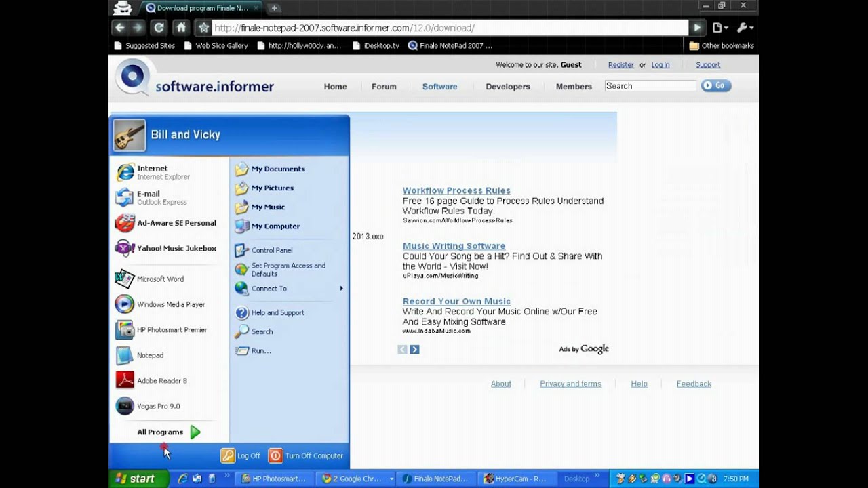Click the About footer link
The height and width of the screenshot is (488, 868).
pyautogui.click(x=501, y=384)
